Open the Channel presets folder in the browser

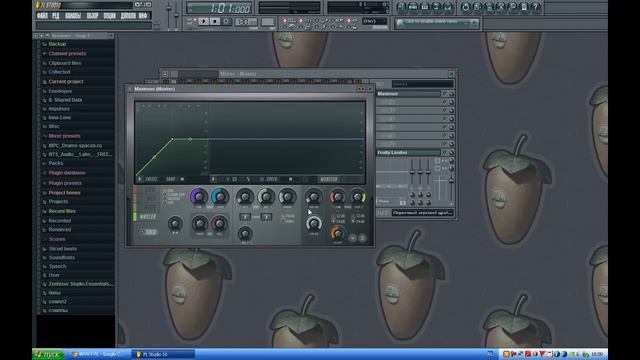tap(67, 53)
